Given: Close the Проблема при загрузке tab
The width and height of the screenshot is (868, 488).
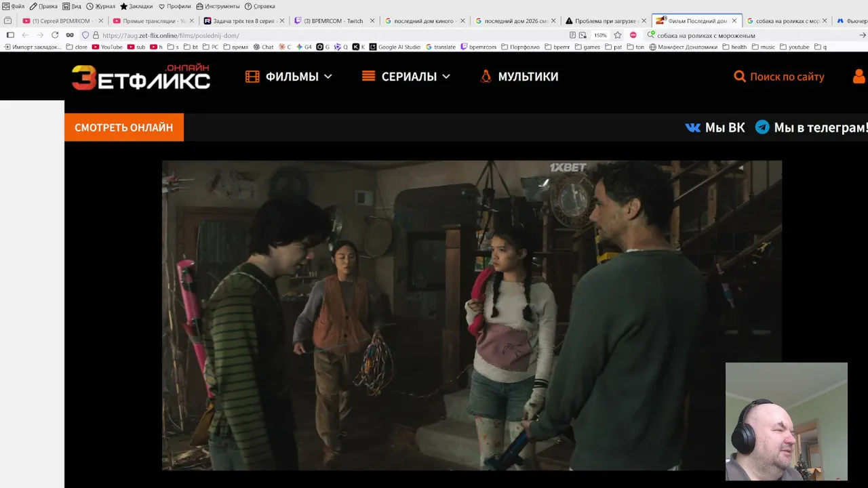Looking at the screenshot, I should tap(644, 21).
